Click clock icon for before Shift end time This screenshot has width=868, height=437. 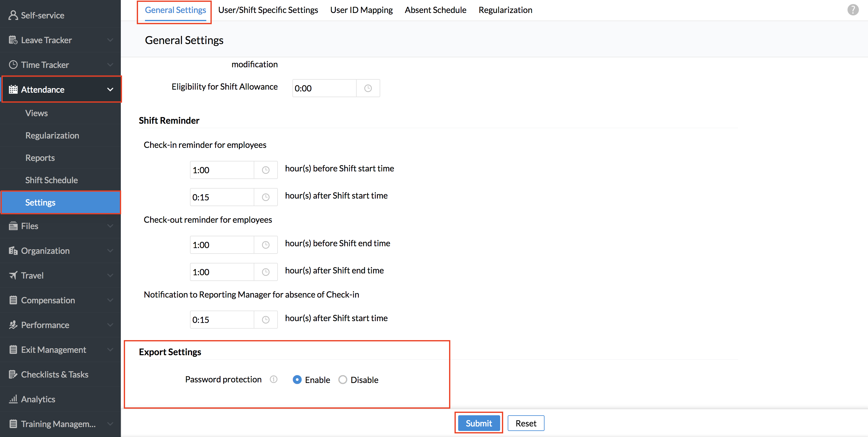[x=265, y=245]
